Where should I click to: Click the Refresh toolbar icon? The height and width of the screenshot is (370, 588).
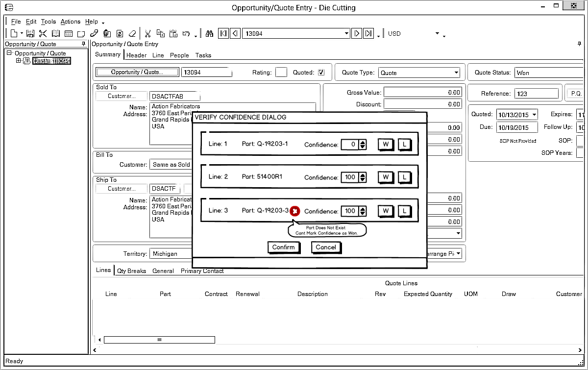pyautogui.click(x=120, y=34)
